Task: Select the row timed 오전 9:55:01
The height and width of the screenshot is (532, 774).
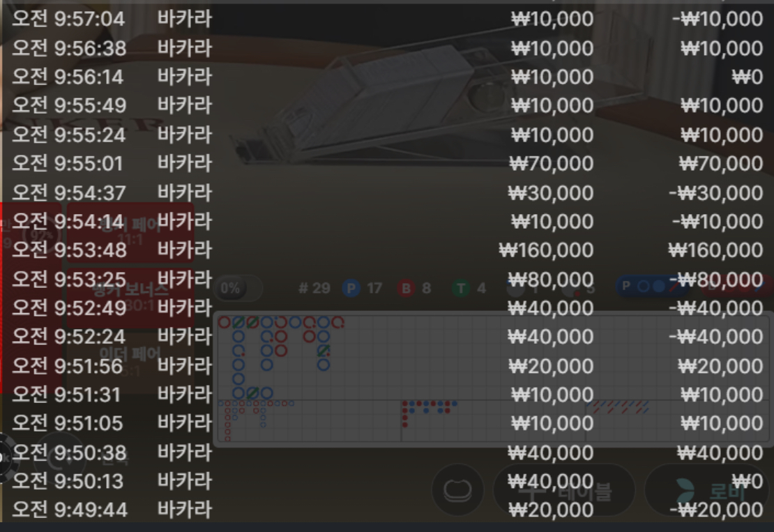Action: point(387,163)
